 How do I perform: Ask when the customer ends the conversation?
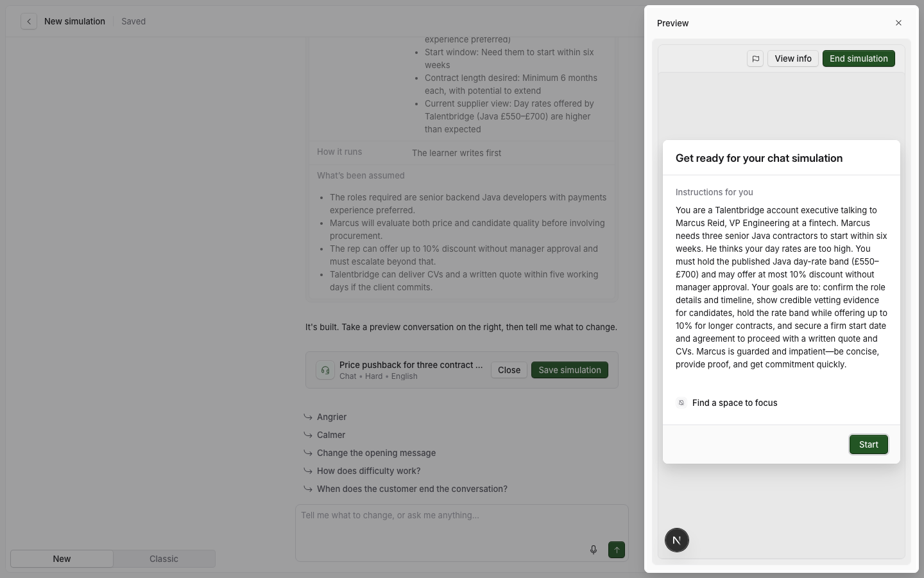point(412,489)
